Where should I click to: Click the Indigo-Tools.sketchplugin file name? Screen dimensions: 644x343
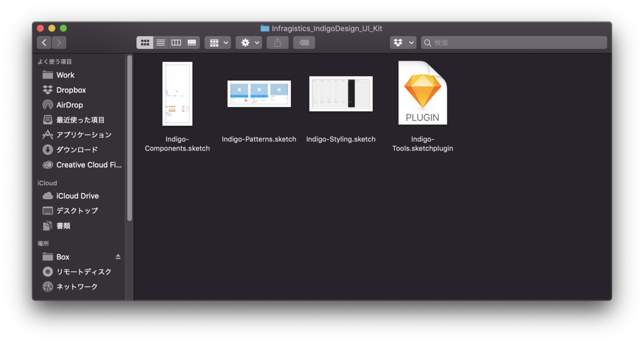[423, 144]
